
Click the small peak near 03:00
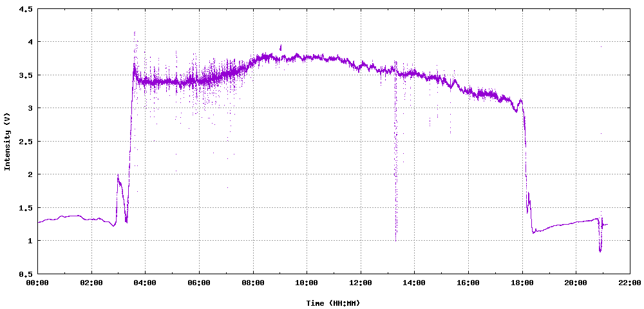[x=118, y=180]
